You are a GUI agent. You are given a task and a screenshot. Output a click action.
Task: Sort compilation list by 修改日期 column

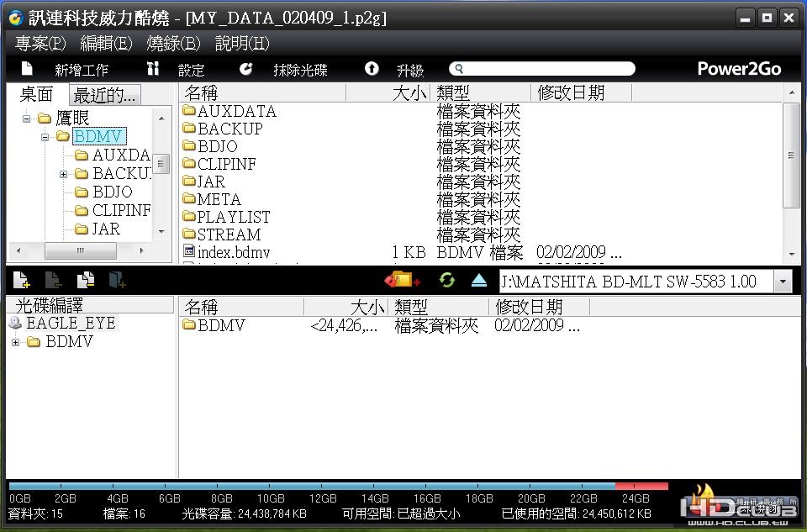click(x=539, y=307)
